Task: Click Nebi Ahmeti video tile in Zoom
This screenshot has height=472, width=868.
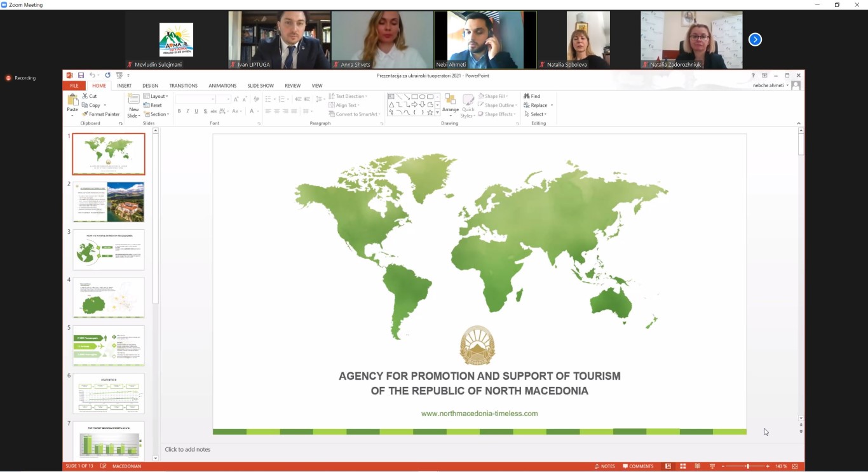Action: point(485,39)
